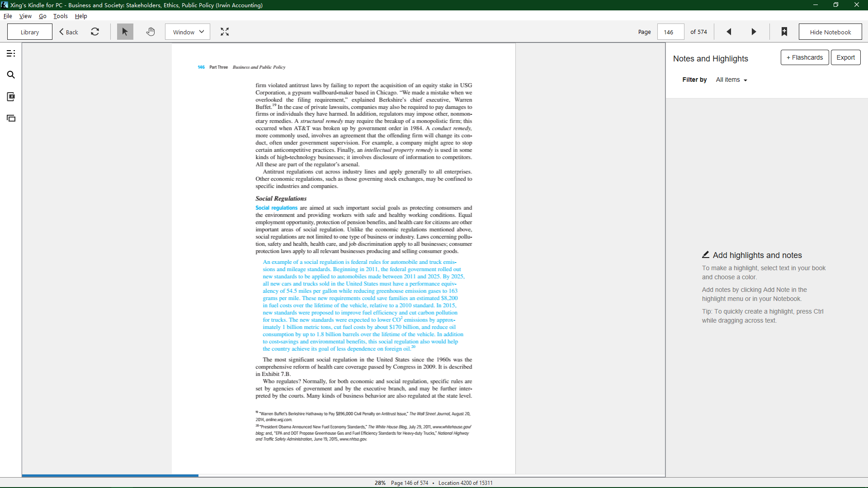
Task: Go to previous page arrow
Action: coord(729,32)
